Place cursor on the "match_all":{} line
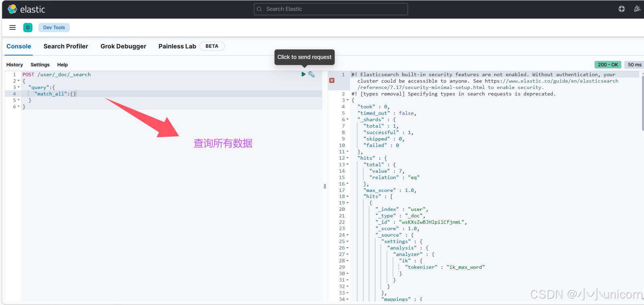Viewport: 644px width, 305px height. (55, 94)
